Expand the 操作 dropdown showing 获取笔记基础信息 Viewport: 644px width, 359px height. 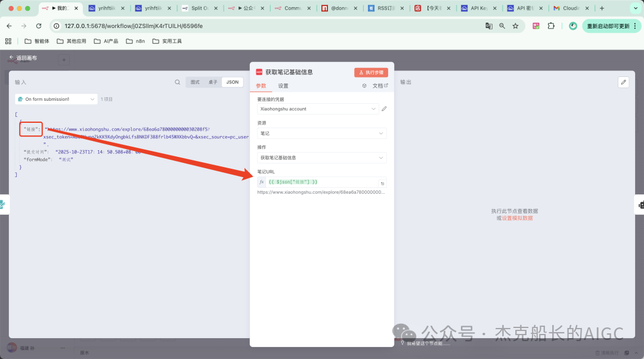coord(322,157)
